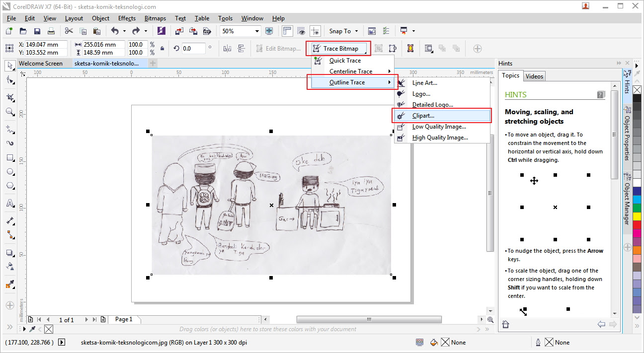Click the green color swatch in palette
Image resolution: width=644 pixels, height=353 pixels.
[637, 208]
